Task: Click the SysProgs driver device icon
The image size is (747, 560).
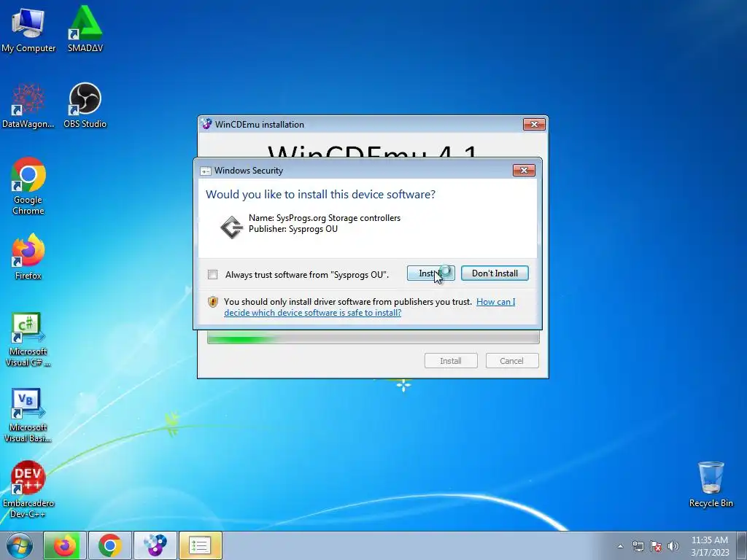Action: tap(231, 227)
